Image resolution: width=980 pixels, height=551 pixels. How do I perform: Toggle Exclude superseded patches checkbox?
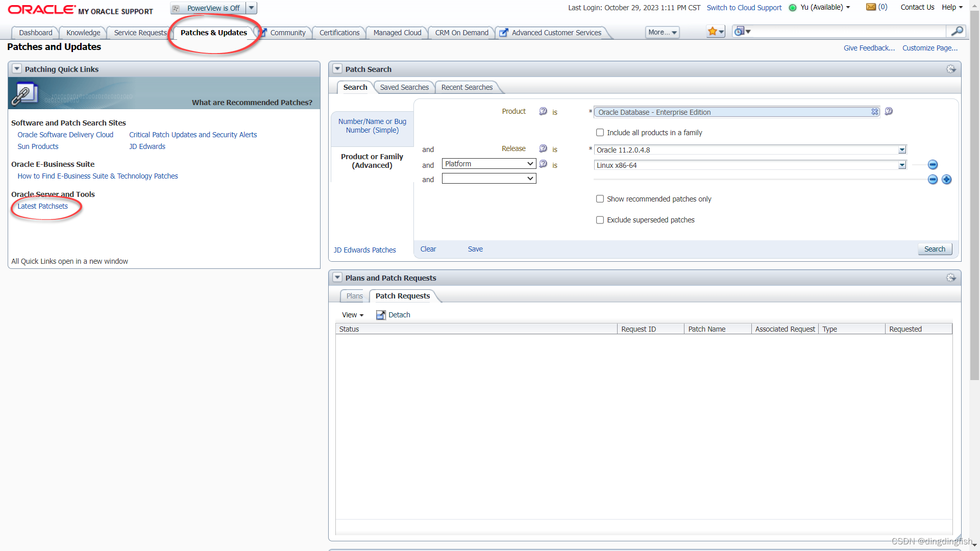click(600, 220)
